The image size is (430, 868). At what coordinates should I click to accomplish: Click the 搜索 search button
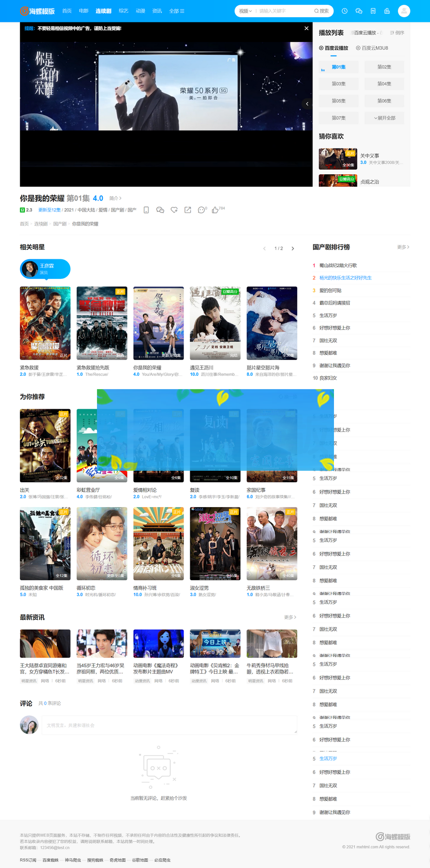pyautogui.click(x=322, y=11)
